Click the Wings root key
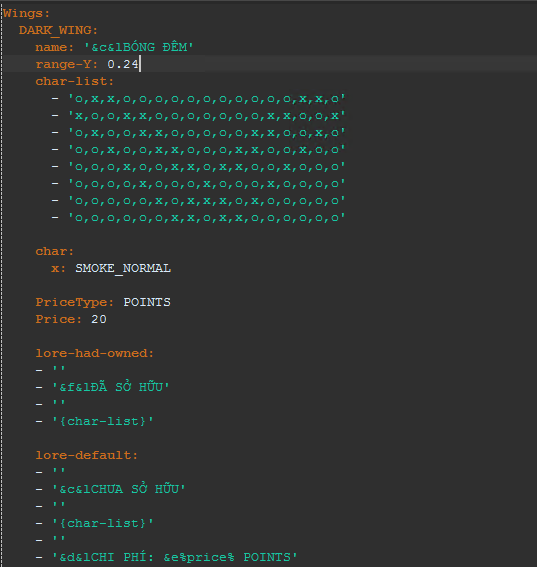 pyautogui.click(x=26, y=13)
